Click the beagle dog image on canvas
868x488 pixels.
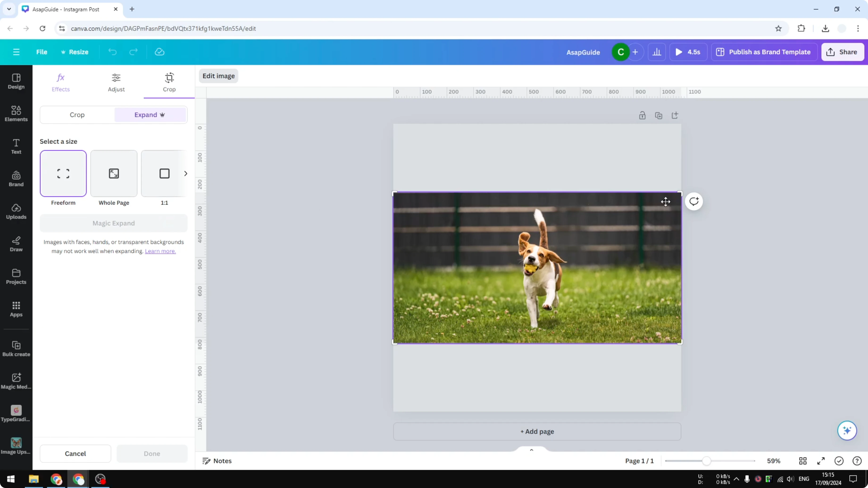pos(537,268)
